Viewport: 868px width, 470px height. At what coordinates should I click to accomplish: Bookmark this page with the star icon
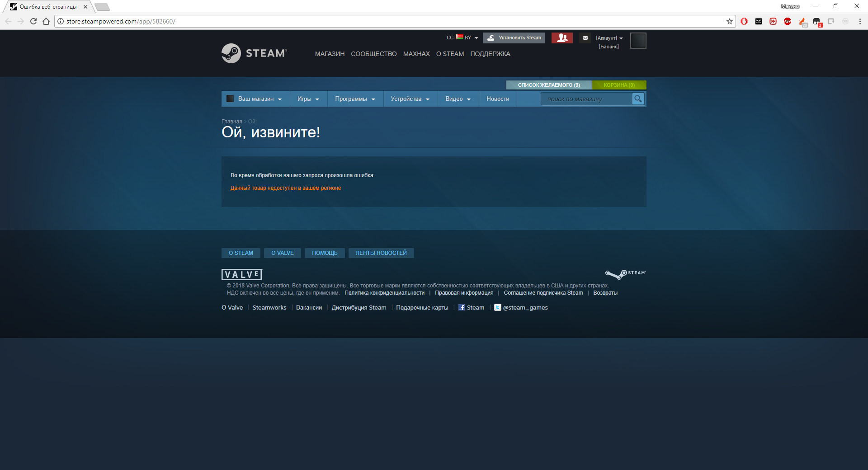730,21
